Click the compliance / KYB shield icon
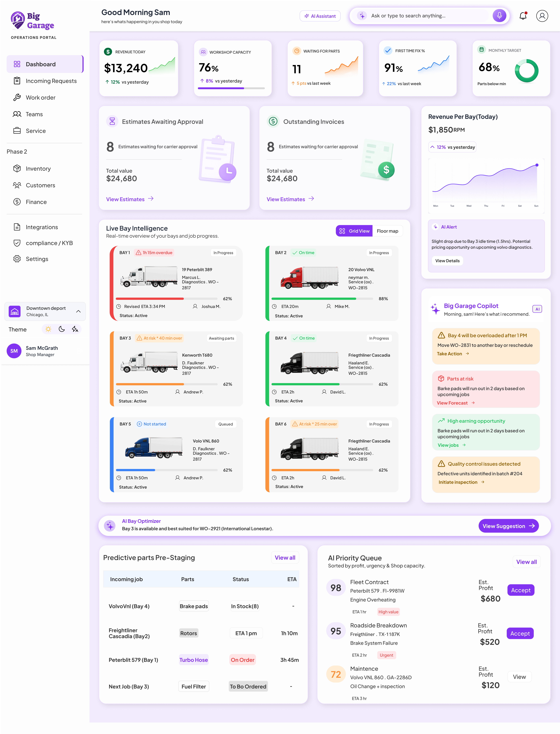 (x=17, y=243)
